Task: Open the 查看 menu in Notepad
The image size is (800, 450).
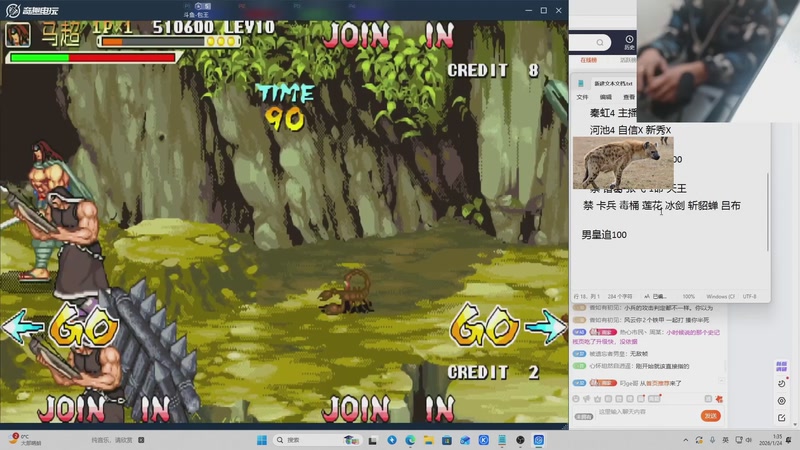Action: point(629,97)
